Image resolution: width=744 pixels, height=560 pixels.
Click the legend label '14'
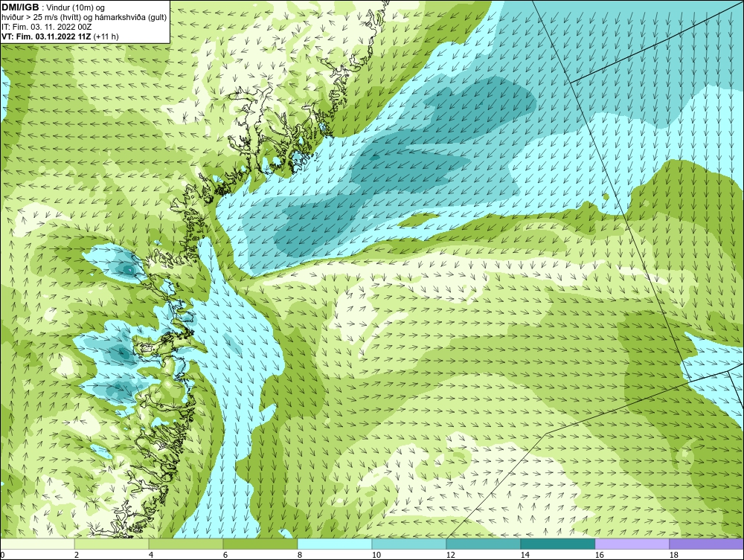pyautogui.click(x=525, y=555)
